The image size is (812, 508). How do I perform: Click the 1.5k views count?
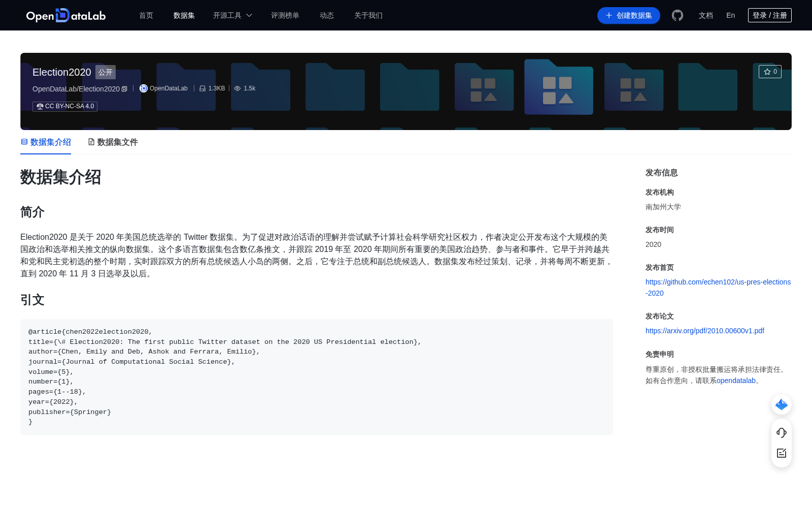click(250, 88)
